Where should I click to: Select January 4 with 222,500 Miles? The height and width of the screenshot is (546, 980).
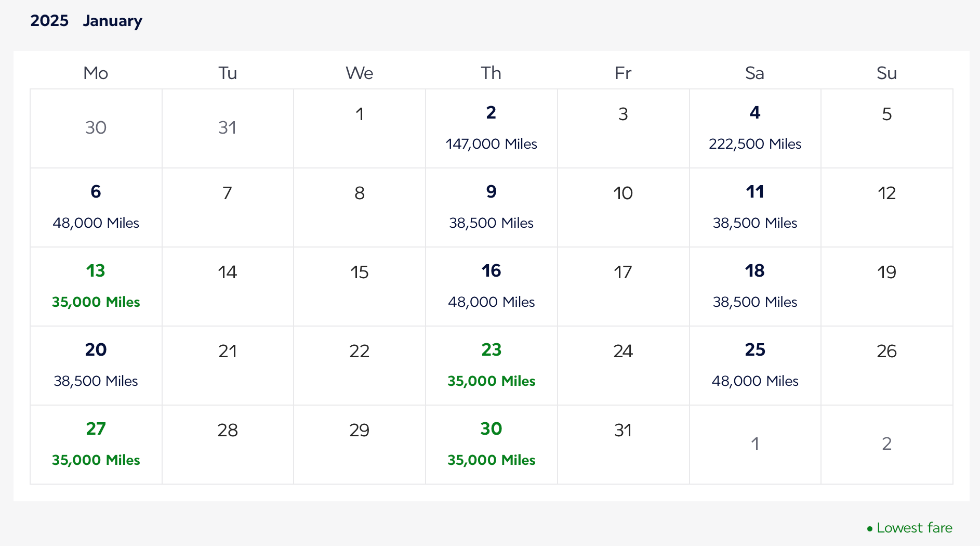click(x=754, y=128)
